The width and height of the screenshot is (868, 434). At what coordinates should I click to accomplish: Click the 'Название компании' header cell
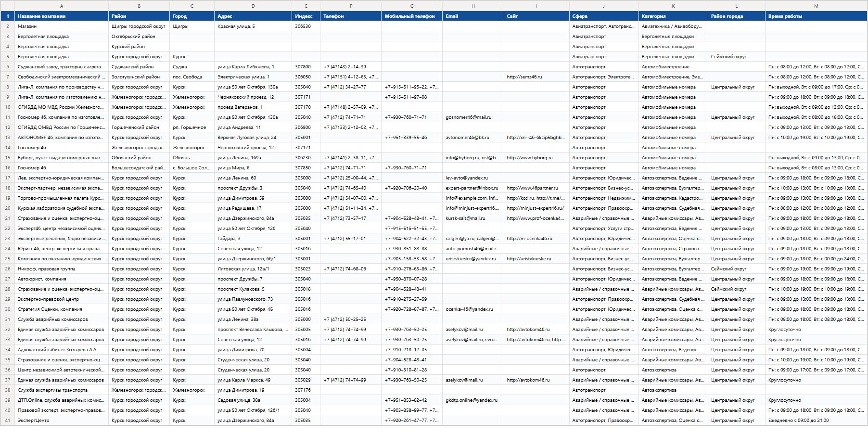pos(62,16)
